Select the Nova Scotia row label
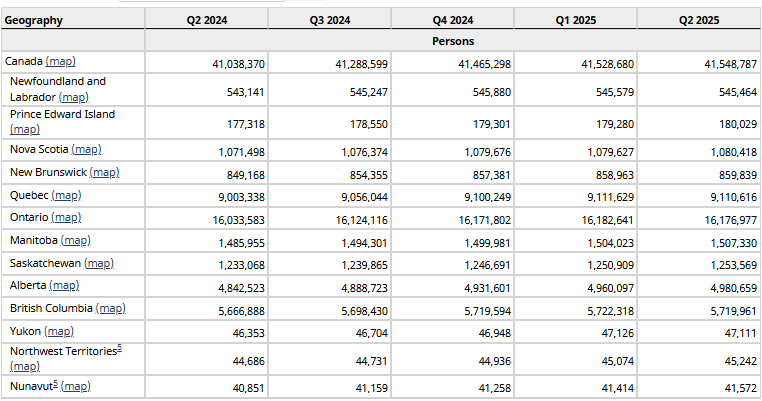762x401 pixels. pyautogui.click(x=39, y=150)
